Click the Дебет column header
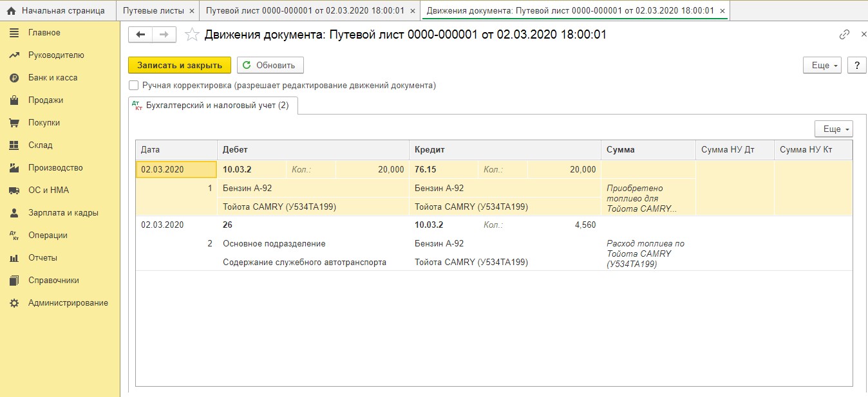This screenshot has width=868, height=397. [314, 149]
